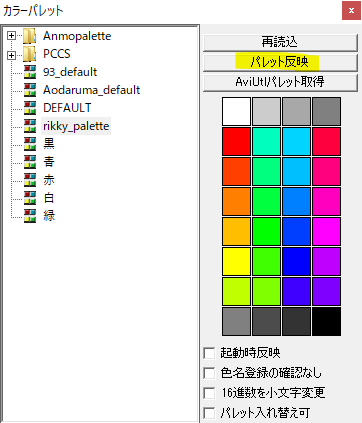Click the Anmopalette folder icon
The height and width of the screenshot is (423, 362).
point(30,36)
